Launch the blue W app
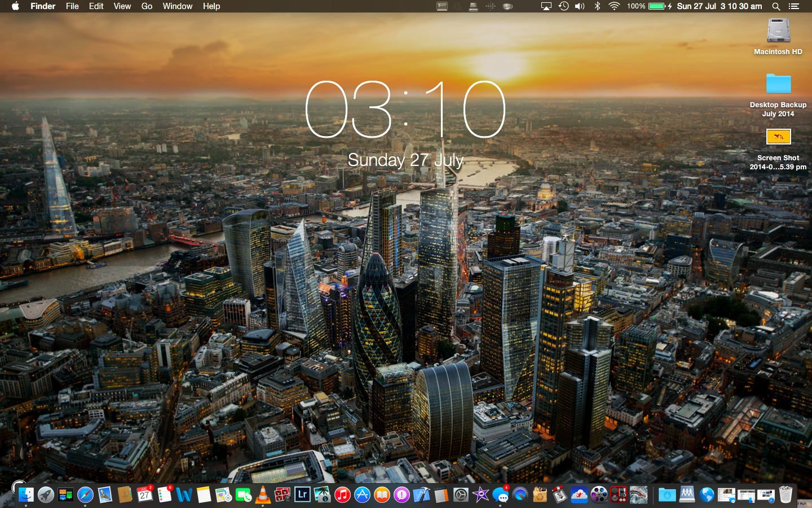The height and width of the screenshot is (508, 812). click(x=184, y=495)
